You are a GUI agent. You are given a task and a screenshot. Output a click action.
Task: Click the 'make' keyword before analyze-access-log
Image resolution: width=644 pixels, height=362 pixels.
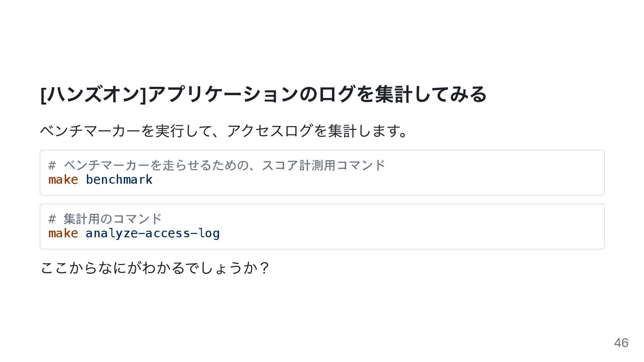point(63,233)
